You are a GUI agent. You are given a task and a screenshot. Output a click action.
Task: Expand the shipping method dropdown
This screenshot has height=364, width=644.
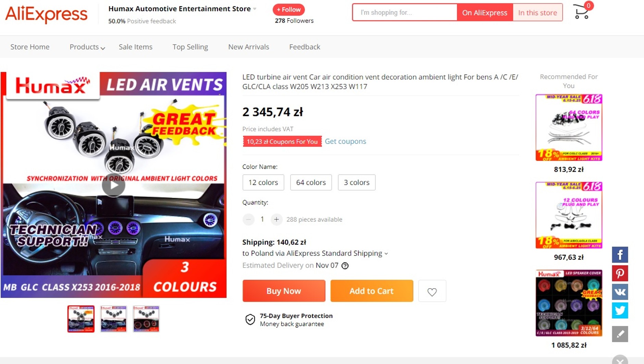pos(386,254)
